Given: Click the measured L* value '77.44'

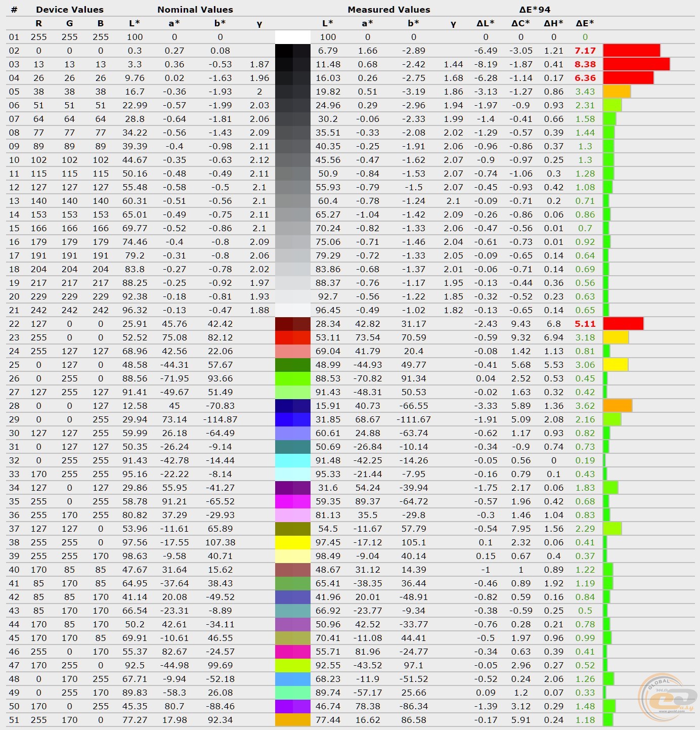Looking at the screenshot, I should (x=328, y=720).
